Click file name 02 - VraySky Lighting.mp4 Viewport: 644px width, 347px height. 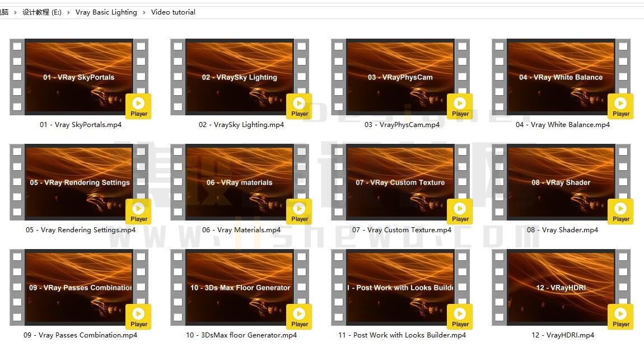point(241,124)
